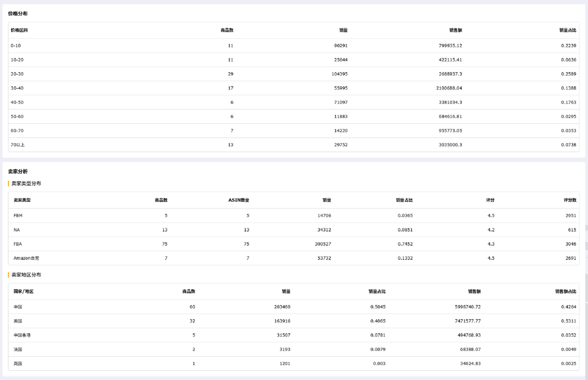Click the 价格区间 column header
The image size is (588, 380).
coord(19,30)
